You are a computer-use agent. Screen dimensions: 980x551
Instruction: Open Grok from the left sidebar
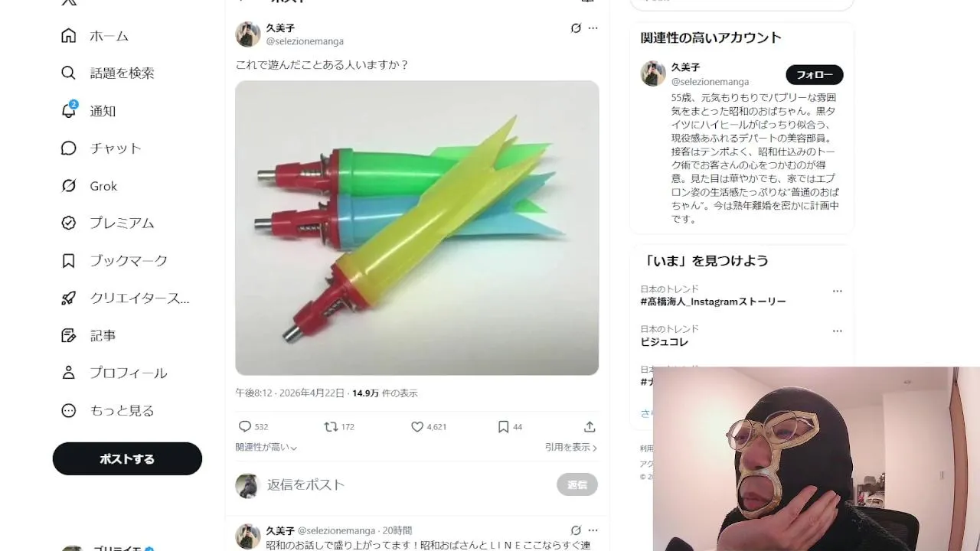[x=90, y=186]
